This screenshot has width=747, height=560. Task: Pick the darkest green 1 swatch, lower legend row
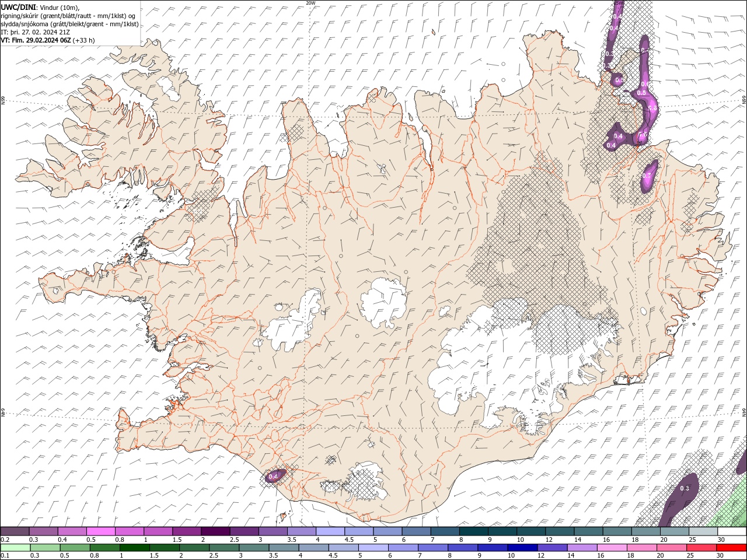(x=134, y=548)
